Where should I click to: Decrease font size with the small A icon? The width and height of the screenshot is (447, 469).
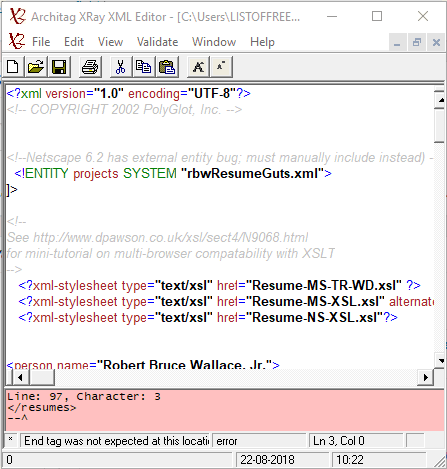(221, 67)
